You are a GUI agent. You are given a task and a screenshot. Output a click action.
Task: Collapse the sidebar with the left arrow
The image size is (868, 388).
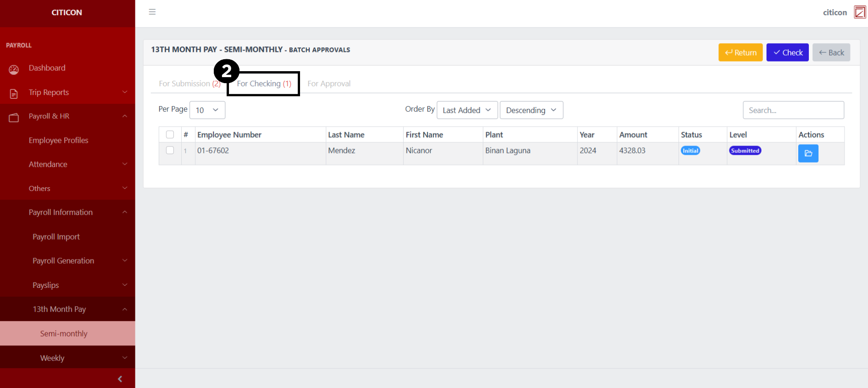(x=120, y=379)
